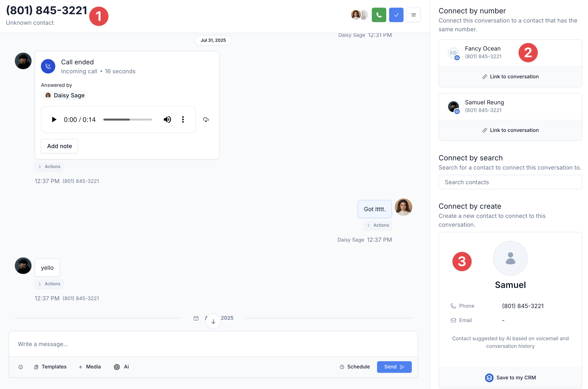Open the Ai assistant tool
Viewport: 588px width, 389px height.
point(121,367)
